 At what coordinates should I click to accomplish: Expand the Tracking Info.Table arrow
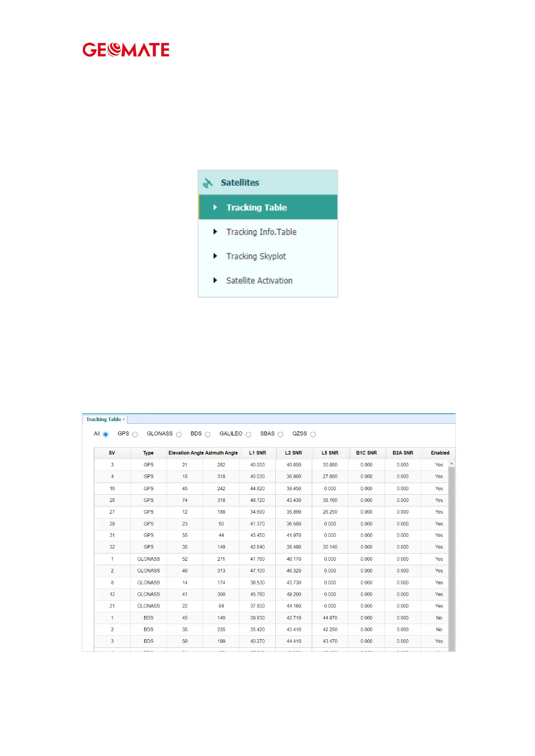click(x=215, y=232)
